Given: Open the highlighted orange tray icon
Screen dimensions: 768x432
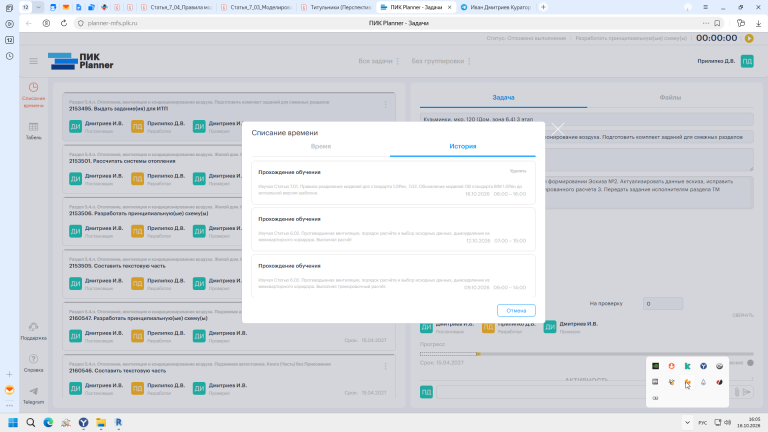Looking at the screenshot, I should 687,382.
